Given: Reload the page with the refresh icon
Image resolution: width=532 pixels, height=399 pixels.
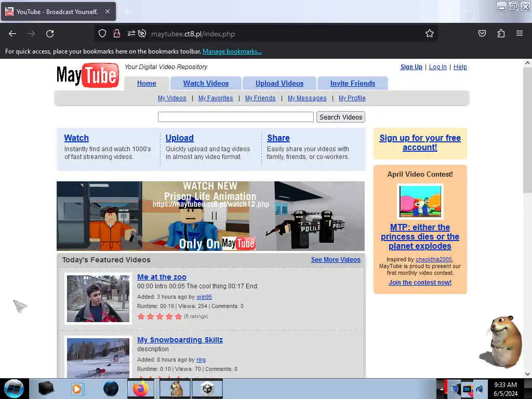Looking at the screenshot, I should pos(50,34).
